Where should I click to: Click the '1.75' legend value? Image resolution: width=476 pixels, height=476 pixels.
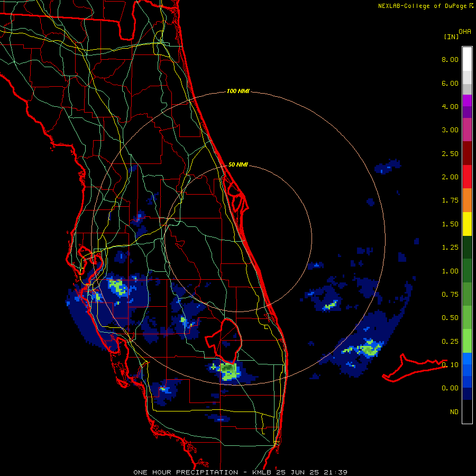[x=450, y=200]
